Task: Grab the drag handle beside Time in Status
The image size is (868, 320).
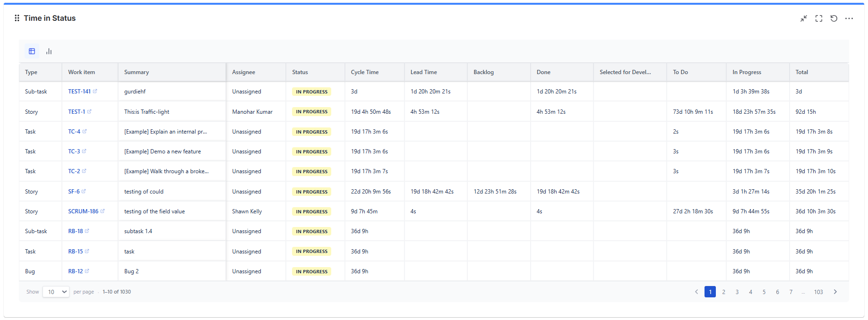Action: point(17,18)
